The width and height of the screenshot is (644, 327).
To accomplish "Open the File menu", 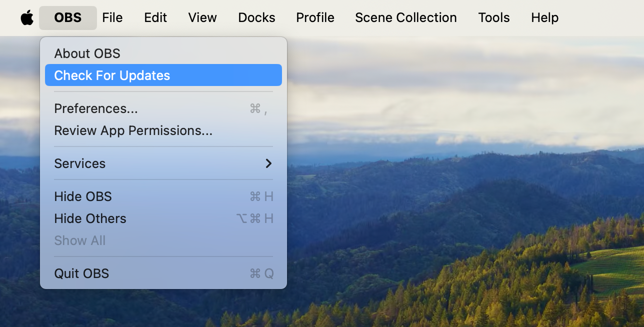I will click(x=112, y=17).
